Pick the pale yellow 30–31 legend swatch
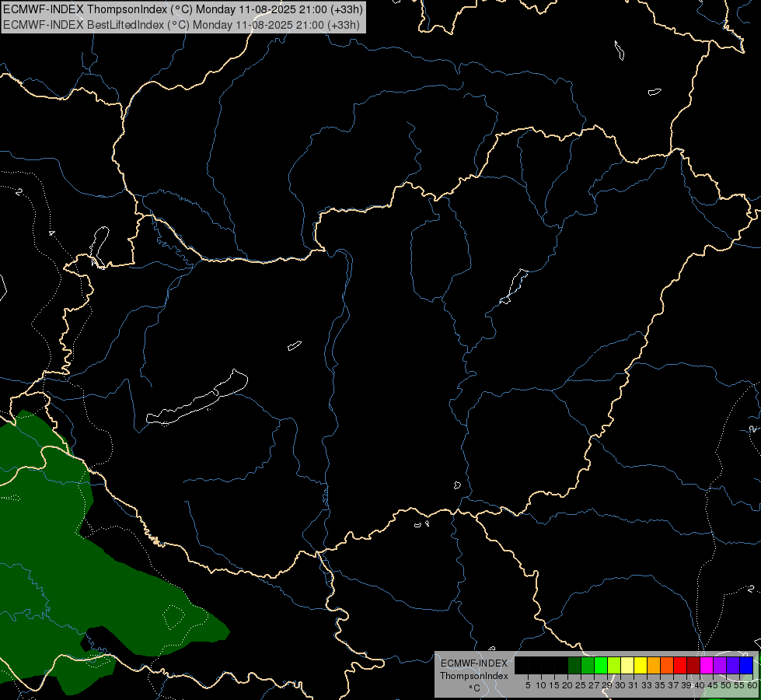Viewport: 761px width, 700px height. click(627, 665)
